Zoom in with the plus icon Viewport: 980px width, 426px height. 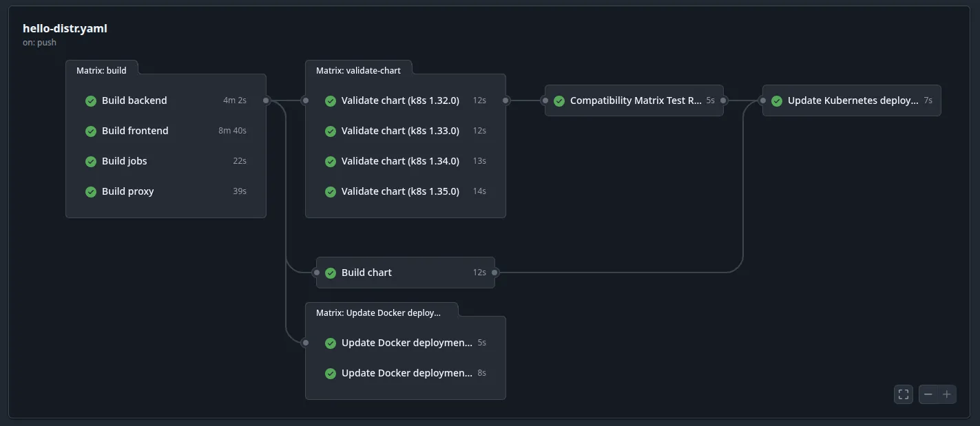947,394
